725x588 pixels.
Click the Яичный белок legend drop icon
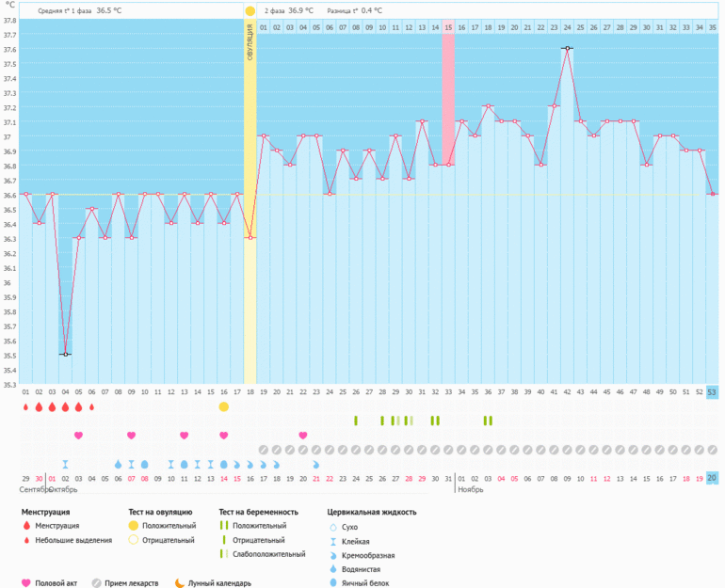pyautogui.click(x=332, y=583)
